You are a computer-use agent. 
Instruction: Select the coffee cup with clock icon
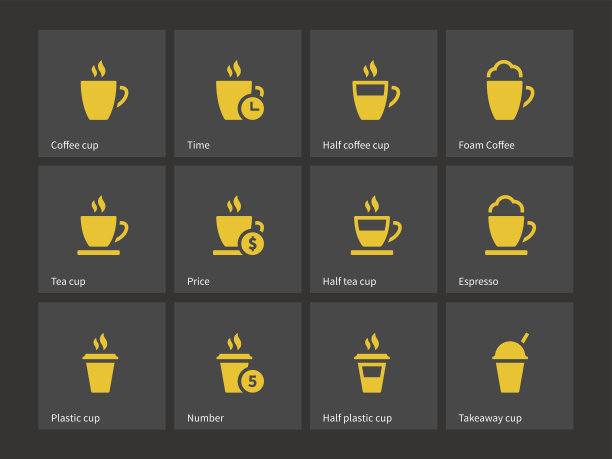[x=240, y=90]
